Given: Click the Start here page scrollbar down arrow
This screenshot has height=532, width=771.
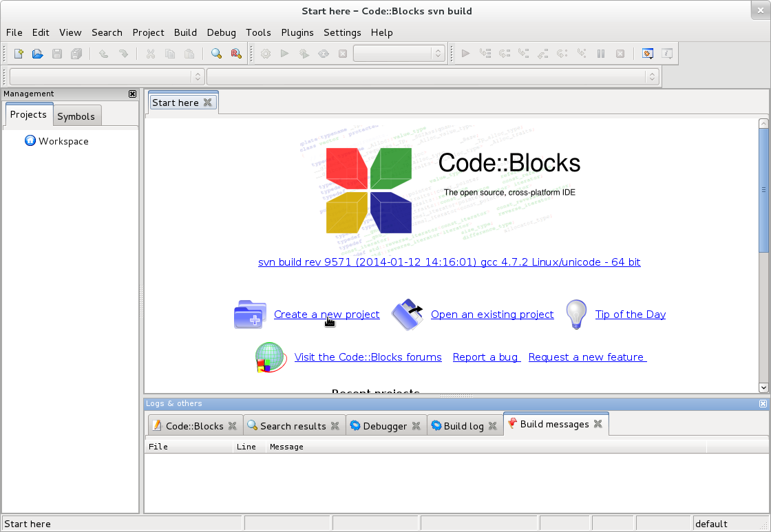Looking at the screenshot, I should tap(763, 387).
